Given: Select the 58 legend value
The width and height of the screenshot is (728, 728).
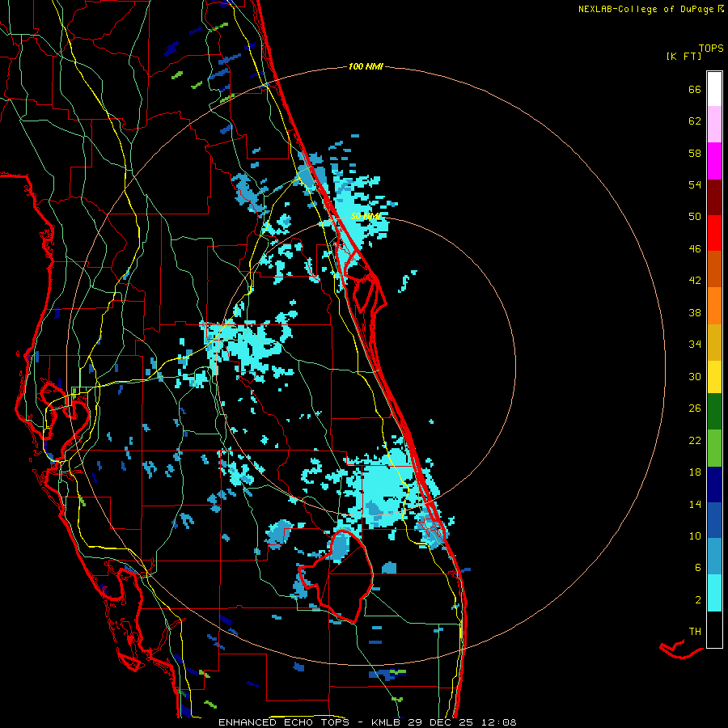Looking at the screenshot, I should tap(695, 153).
